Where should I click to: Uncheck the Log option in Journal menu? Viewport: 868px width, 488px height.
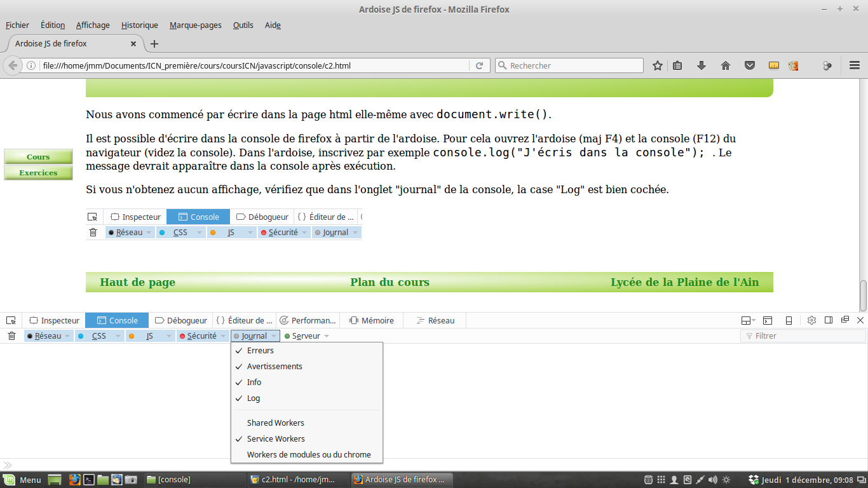(254, 398)
